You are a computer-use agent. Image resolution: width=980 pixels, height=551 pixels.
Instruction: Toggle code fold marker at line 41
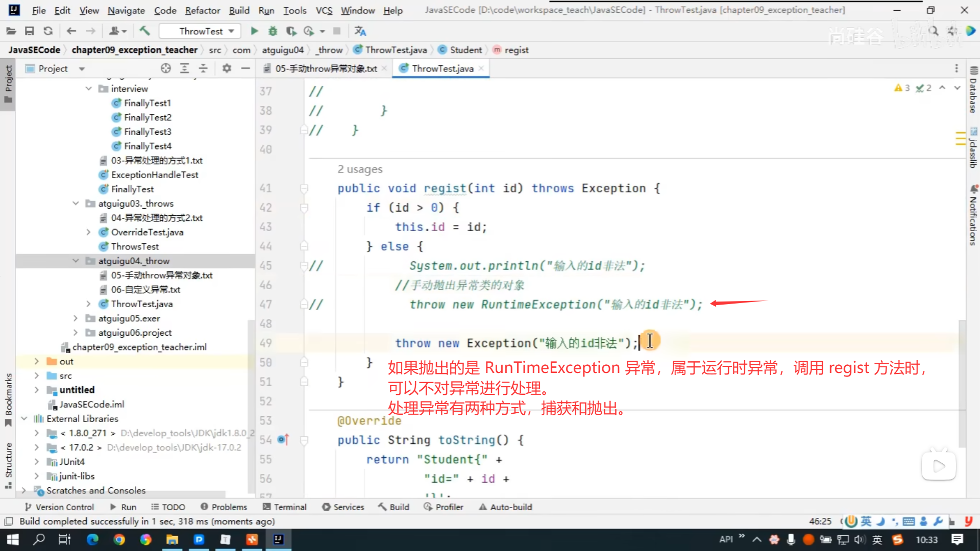[304, 188]
